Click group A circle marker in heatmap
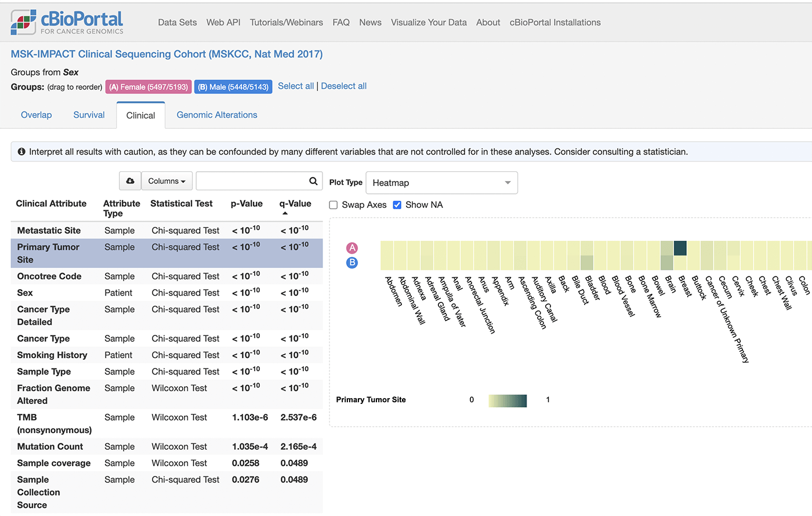 coord(352,248)
